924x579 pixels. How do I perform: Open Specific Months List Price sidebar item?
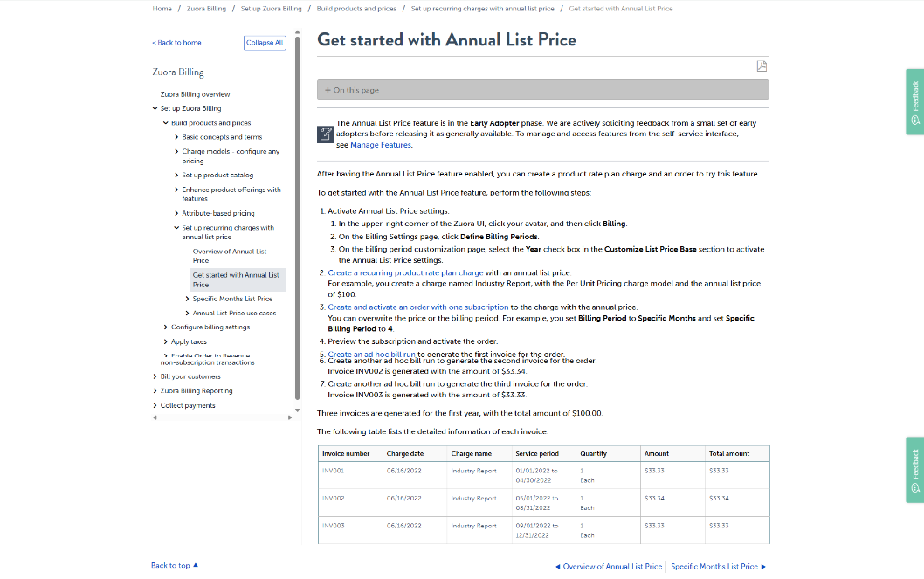pos(233,299)
